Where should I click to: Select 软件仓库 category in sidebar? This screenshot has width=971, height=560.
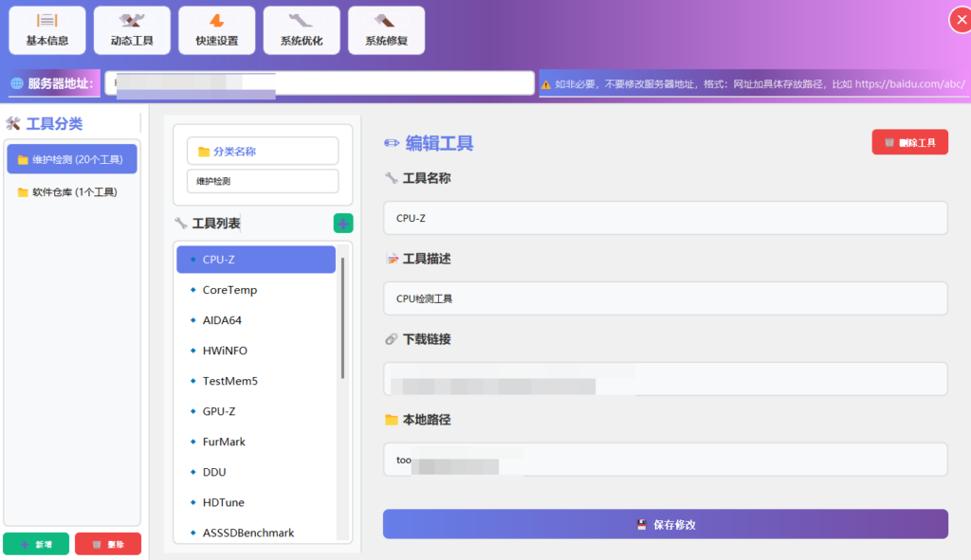(72, 192)
